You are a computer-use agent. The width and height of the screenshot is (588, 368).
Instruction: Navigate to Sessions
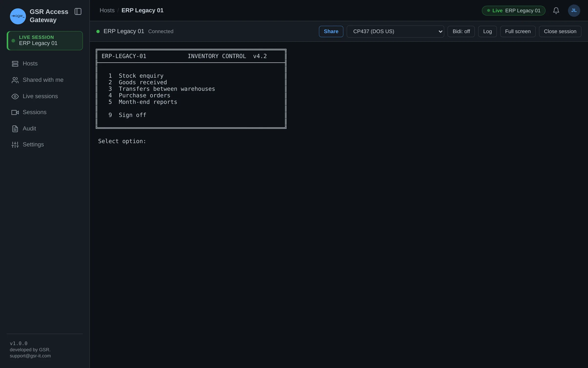click(x=45, y=112)
